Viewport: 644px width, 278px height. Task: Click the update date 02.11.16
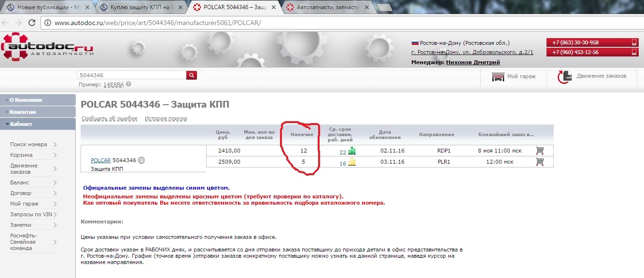392,151
